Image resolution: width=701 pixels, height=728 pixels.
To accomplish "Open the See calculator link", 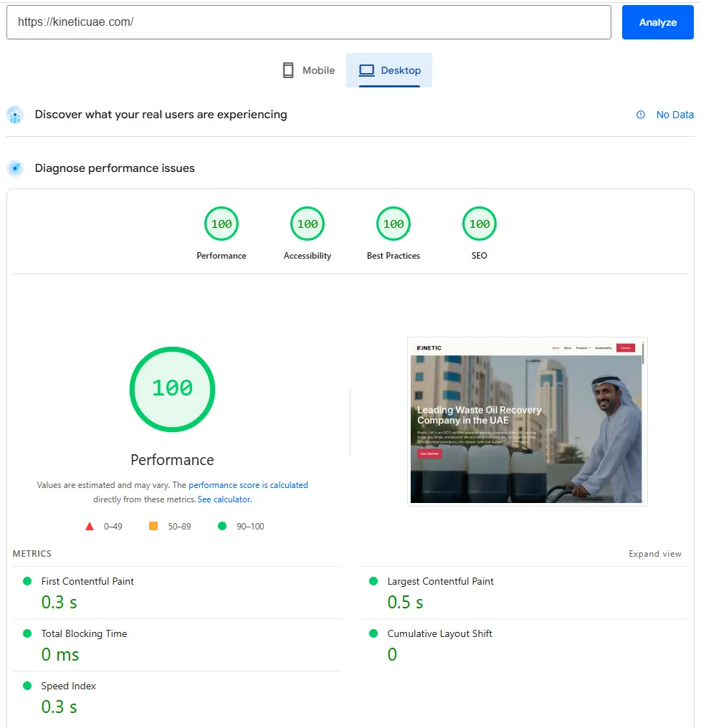I will coord(224,499).
